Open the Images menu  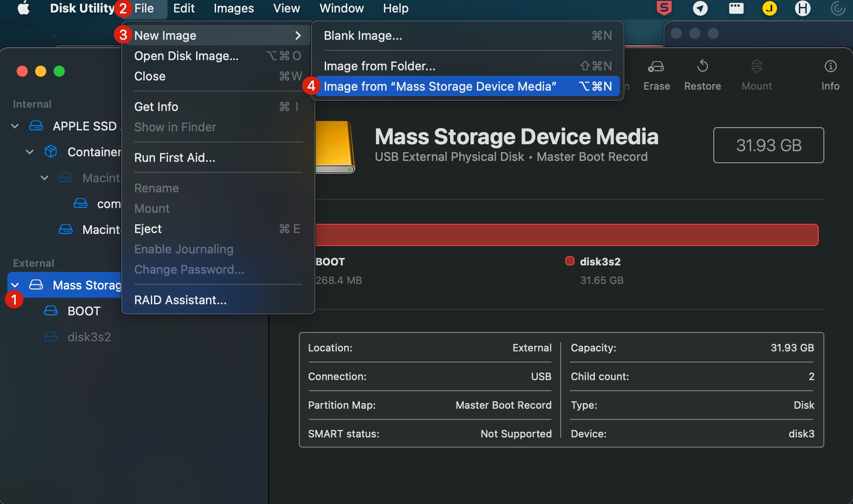[x=234, y=8]
